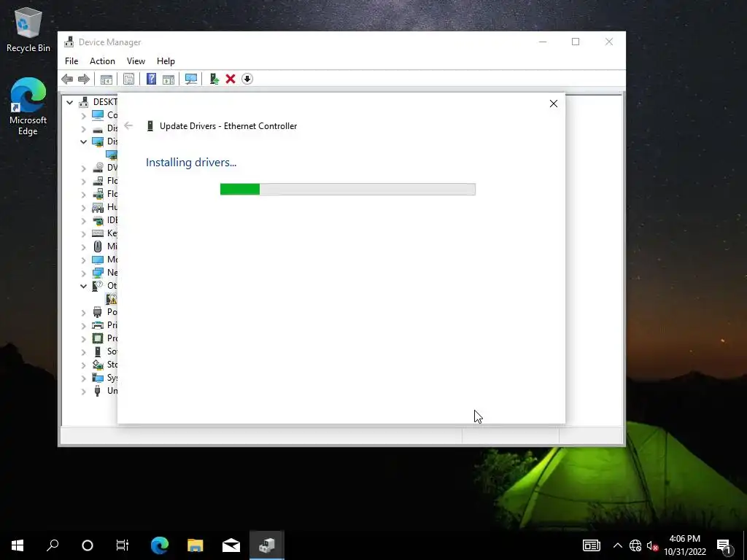Image resolution: width=747 pixels, height=560 pixels.
Task: Minimize the Device Manager window
Action: [543, 42]
